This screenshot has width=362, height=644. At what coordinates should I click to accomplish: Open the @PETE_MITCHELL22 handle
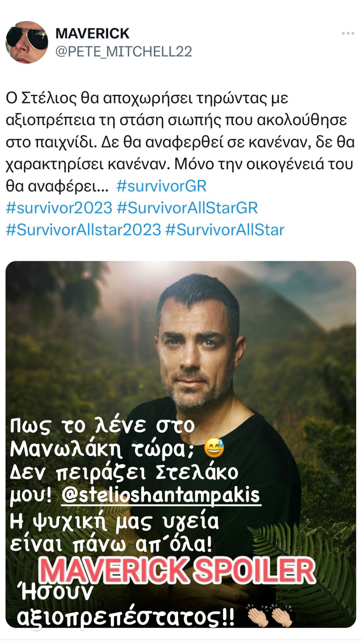click(x=124, y=52)
